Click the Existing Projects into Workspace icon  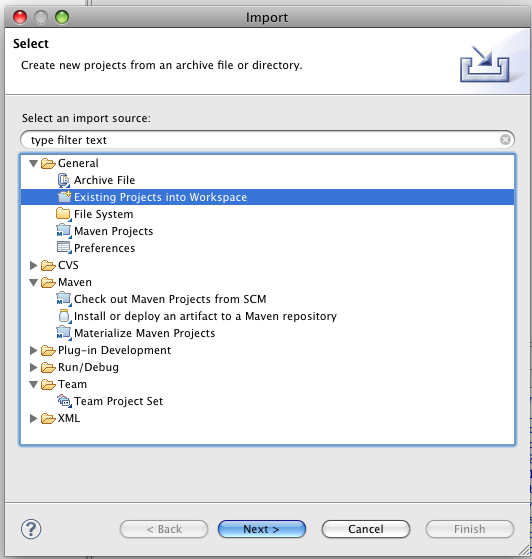[65, 197]
